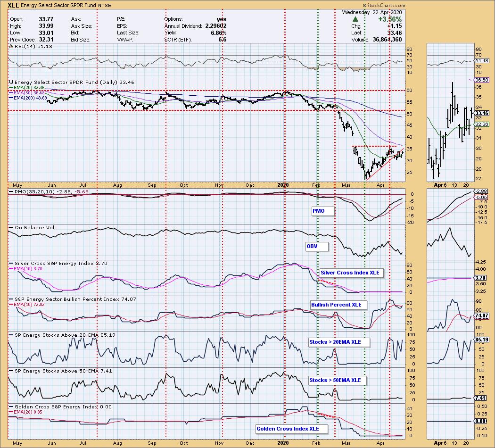
Task: Click the EMA(50) 36.68 legend entry
Action: [29, 93]
